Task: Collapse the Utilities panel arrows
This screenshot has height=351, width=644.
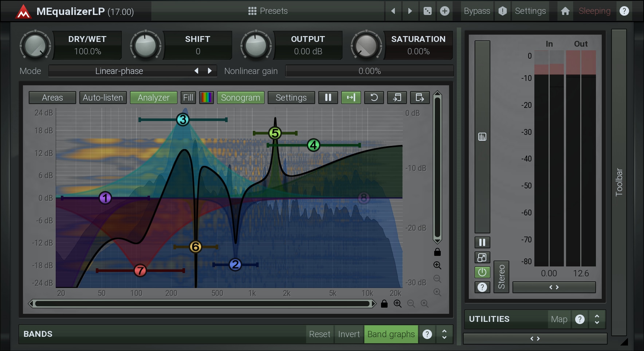Action: 597,319
